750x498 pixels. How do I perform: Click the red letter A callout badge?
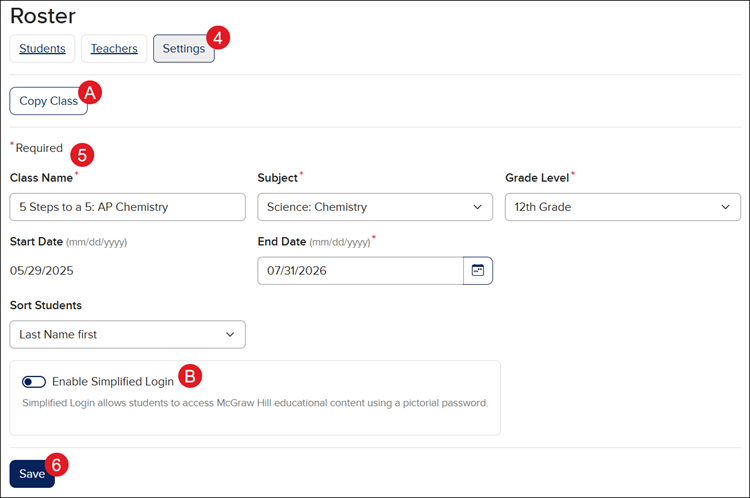click(90, 92)
